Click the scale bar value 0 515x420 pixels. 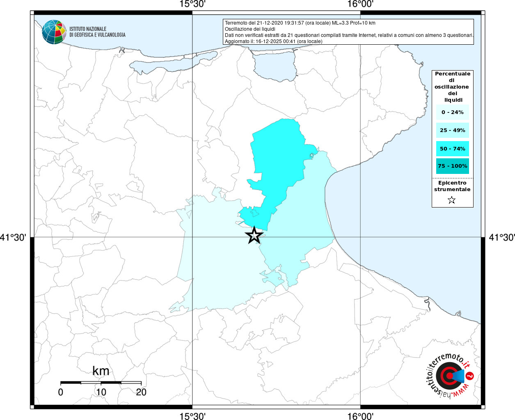point(61,392)
